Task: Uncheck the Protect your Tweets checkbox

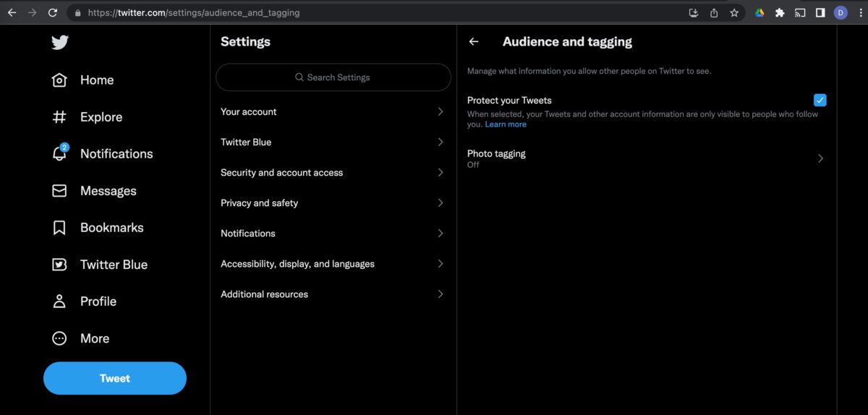Action: point(820,100)
